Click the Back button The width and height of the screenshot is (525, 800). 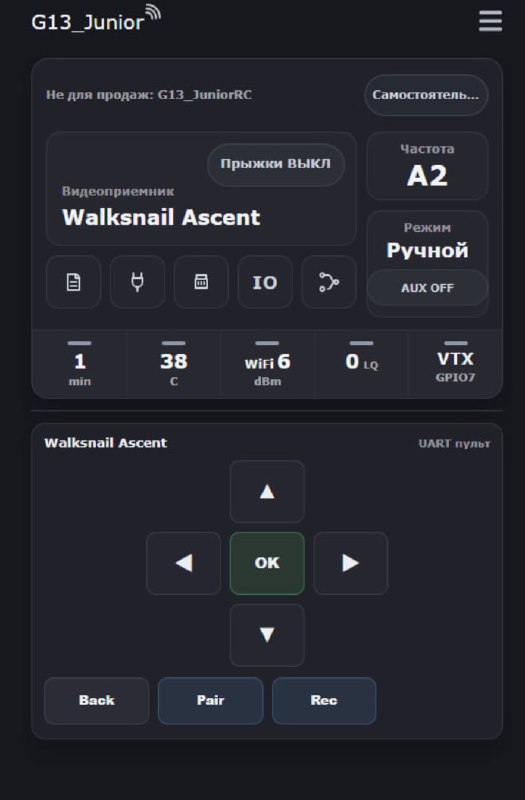point(96,701)
